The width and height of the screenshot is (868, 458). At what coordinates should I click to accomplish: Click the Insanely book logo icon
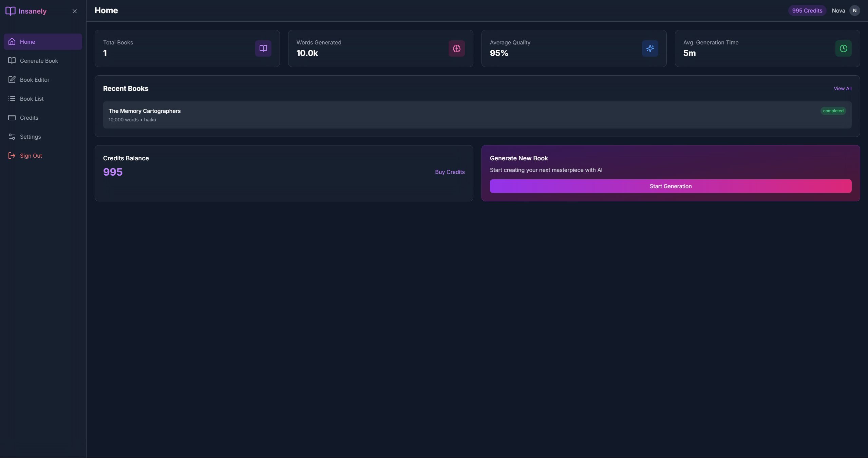click(11, 11)
